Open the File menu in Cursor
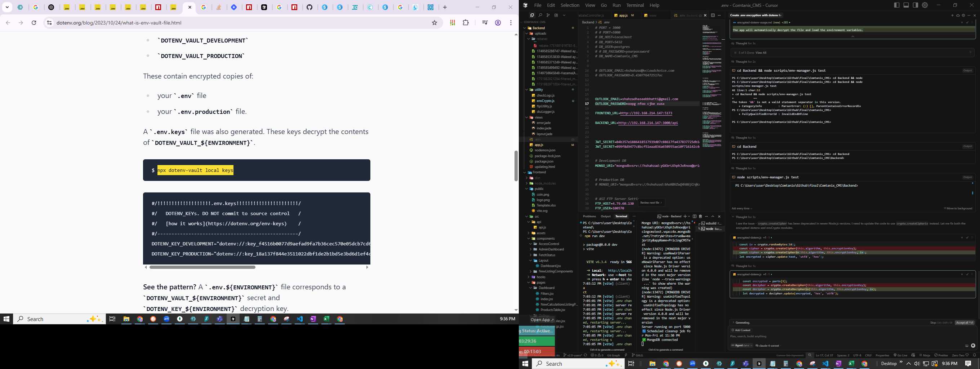Viewport: 980px width, 369px height. point(537,5)
